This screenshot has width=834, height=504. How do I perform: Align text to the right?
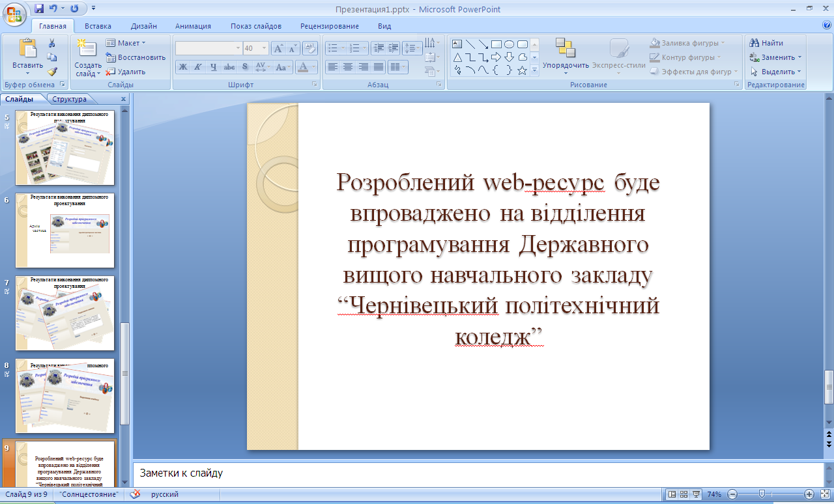363,66
